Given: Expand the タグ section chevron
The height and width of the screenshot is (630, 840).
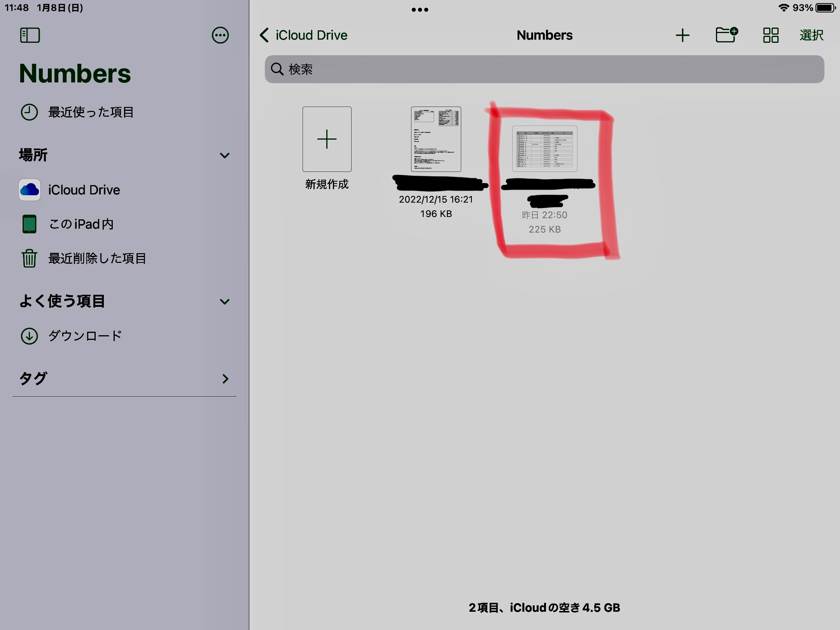Looking at the screenshot, I should tap(225, 379).
